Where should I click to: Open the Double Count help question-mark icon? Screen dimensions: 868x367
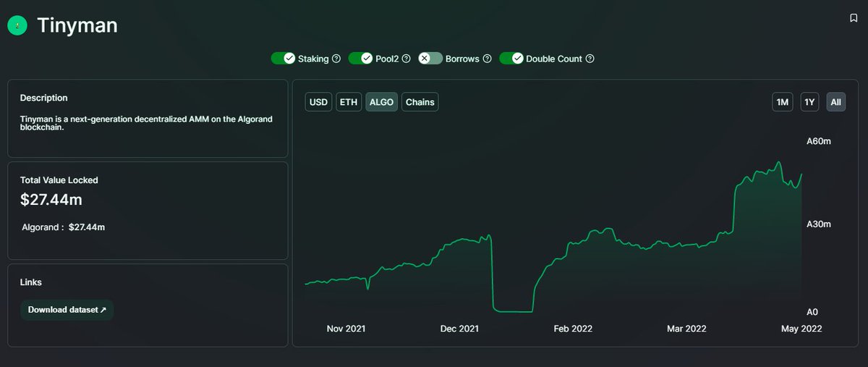pos(590,59)
